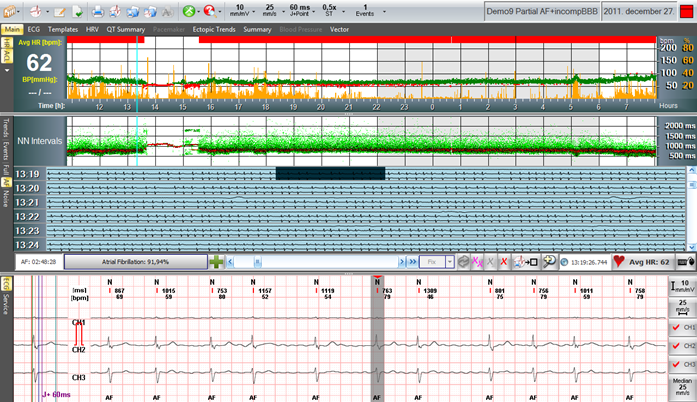
Task: Expand the arrow next to ECG recording icon
Action: coord(47,12)
